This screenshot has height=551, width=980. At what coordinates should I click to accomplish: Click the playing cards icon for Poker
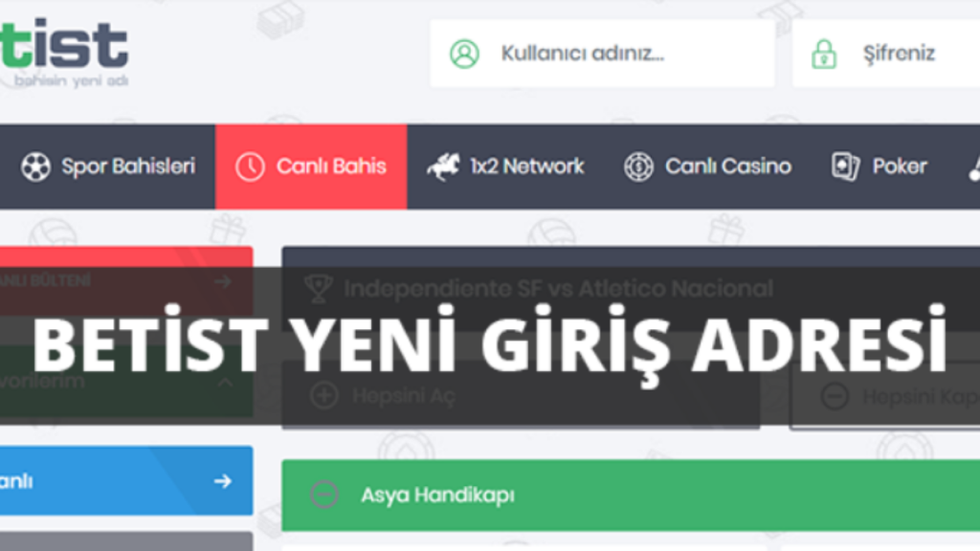pyautogui.click(x=845, y=166)
